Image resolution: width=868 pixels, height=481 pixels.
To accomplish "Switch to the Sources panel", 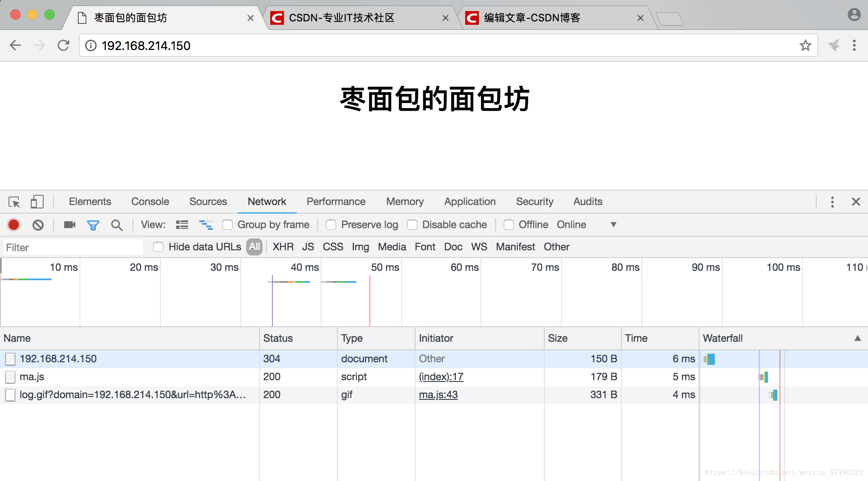I will tap(208, 202).
